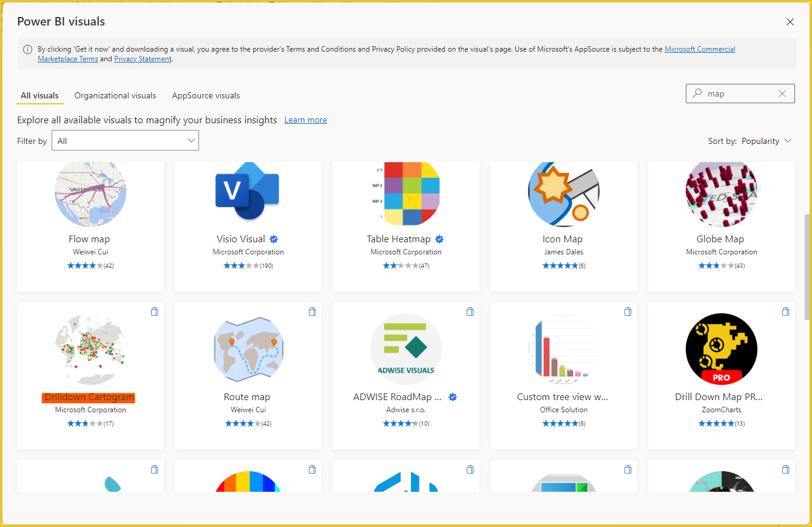Click certified badge next to ADWISE RoadMap
This screenshot has width=812, height=527.
point(453,397)
